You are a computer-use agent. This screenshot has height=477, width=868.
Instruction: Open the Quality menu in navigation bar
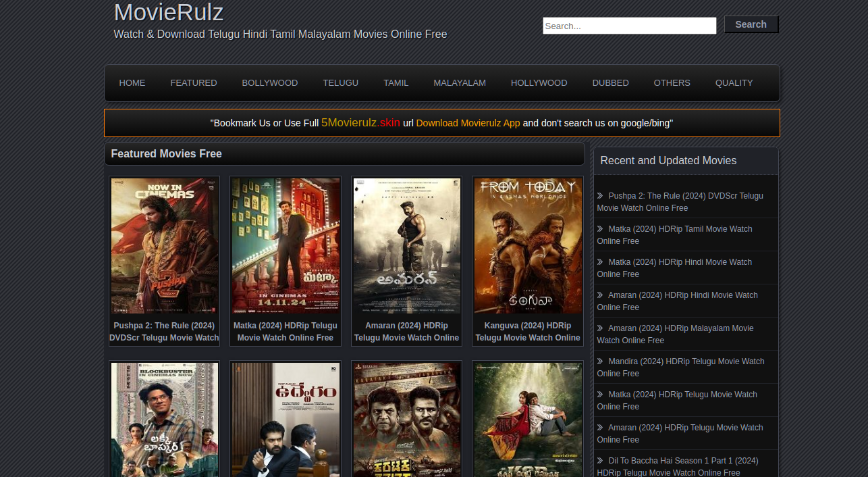734,83
